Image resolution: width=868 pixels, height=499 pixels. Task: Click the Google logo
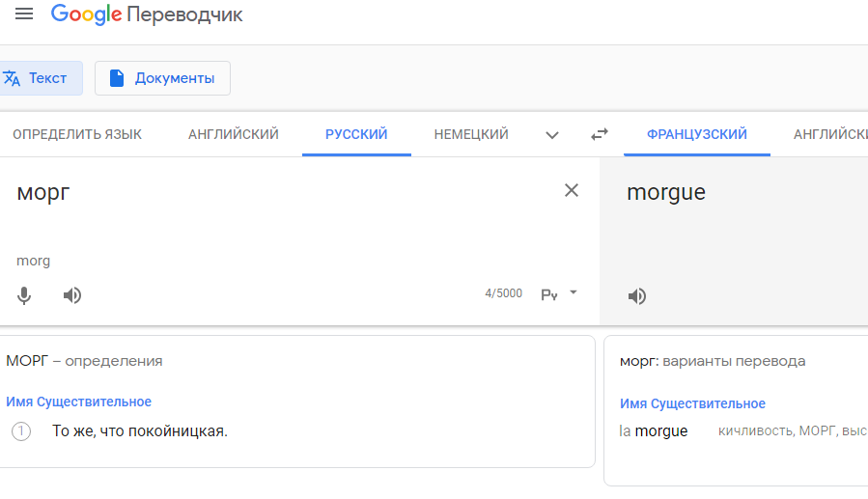[86, 14]
